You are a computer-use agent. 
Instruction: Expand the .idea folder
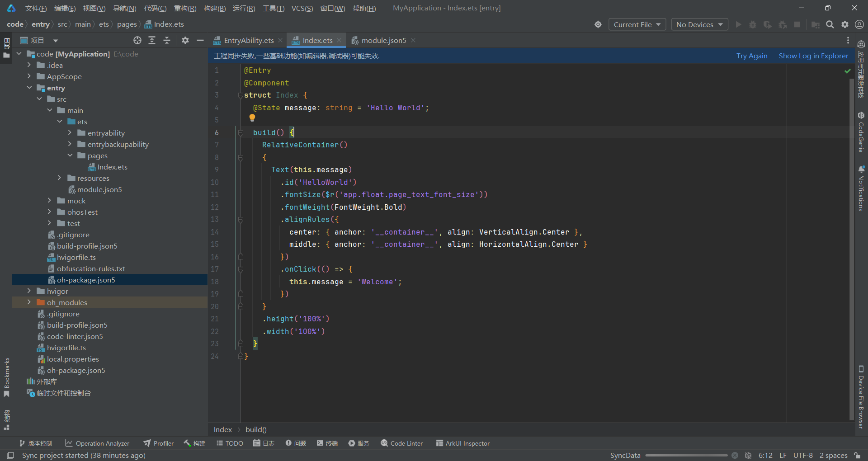click(29, 65)
